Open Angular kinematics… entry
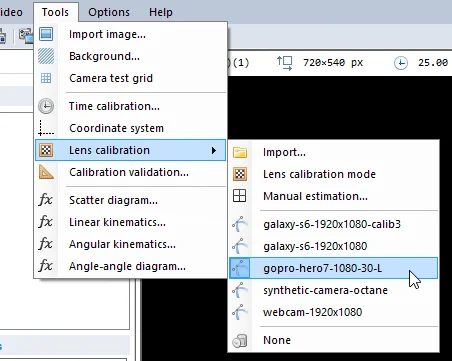 click(131, 244)
